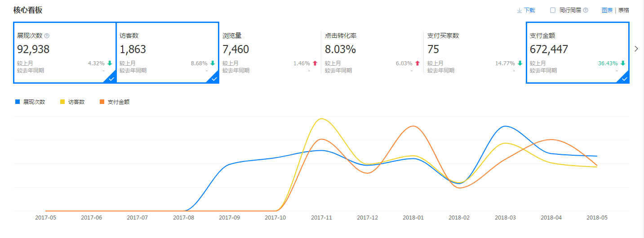Select the 点击转化率 metric card
The image size is (644, 238).
tap(372, 53)
